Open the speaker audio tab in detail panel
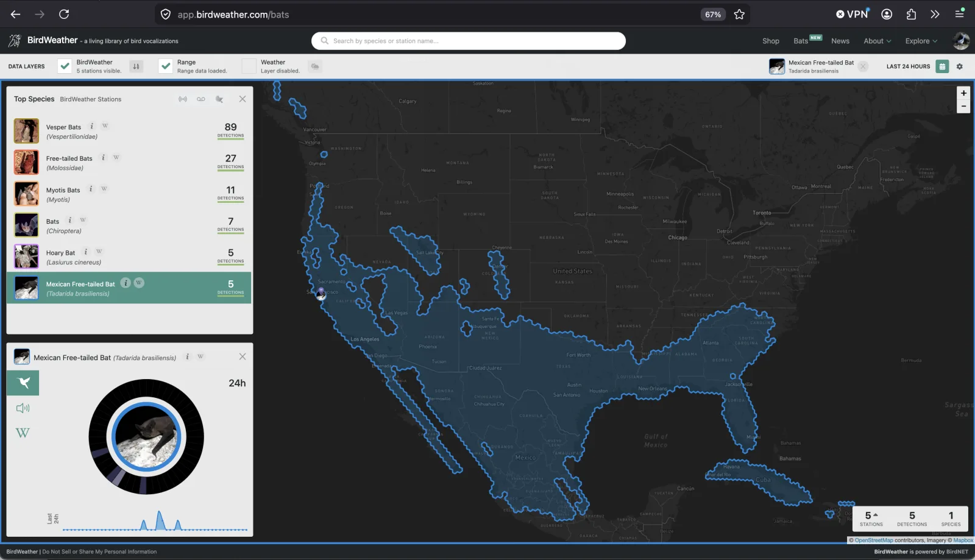Screen dimensions: 975x560 (23, 408)
